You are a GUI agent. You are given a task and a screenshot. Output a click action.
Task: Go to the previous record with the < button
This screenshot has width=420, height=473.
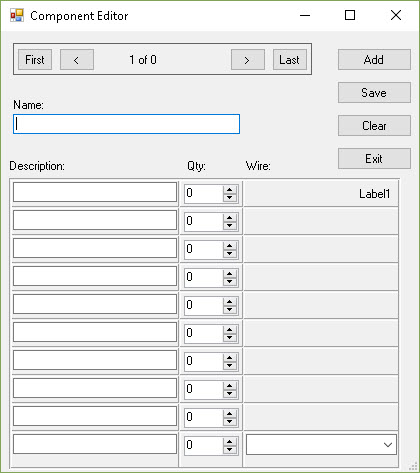(77, 60)
